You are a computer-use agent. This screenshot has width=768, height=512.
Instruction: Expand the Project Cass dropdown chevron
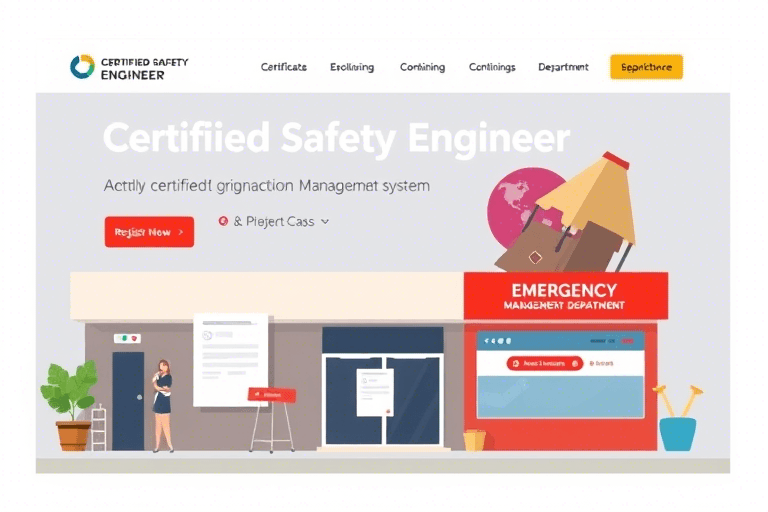tap(325, 222)
